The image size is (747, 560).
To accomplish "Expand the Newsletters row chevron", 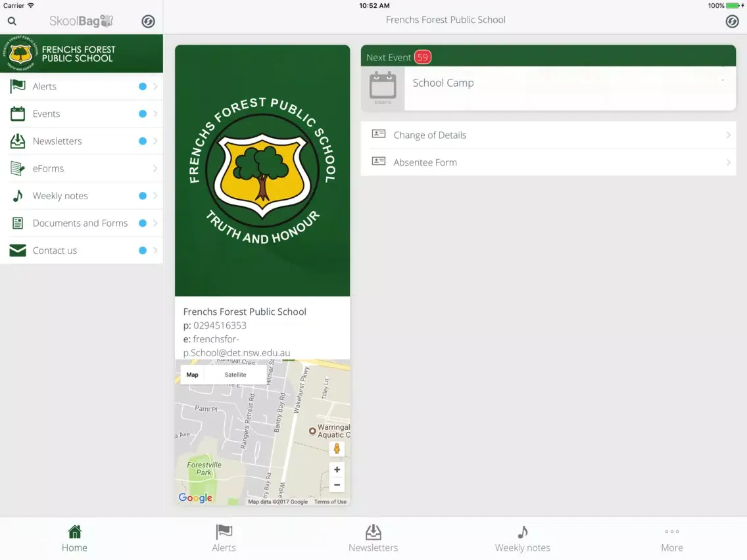I will coord(155,141).
